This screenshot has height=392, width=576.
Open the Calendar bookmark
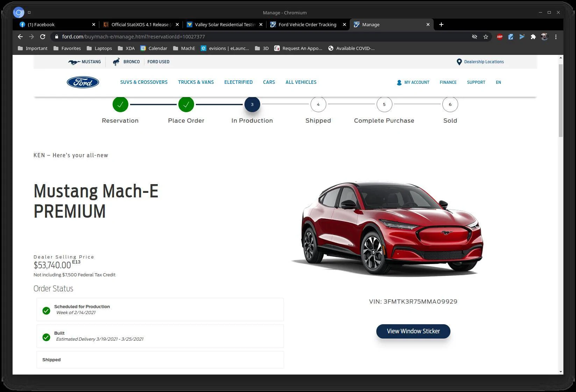pyautogui.click(x=154, y=48)
